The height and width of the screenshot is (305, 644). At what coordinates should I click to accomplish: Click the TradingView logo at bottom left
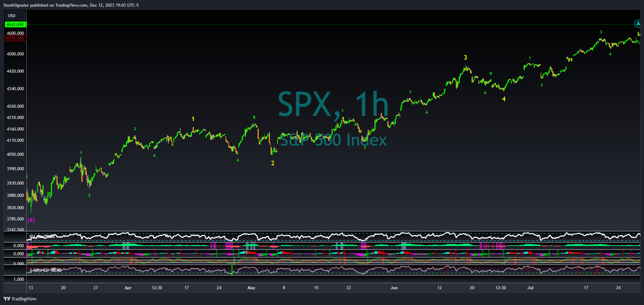(20, 299)
